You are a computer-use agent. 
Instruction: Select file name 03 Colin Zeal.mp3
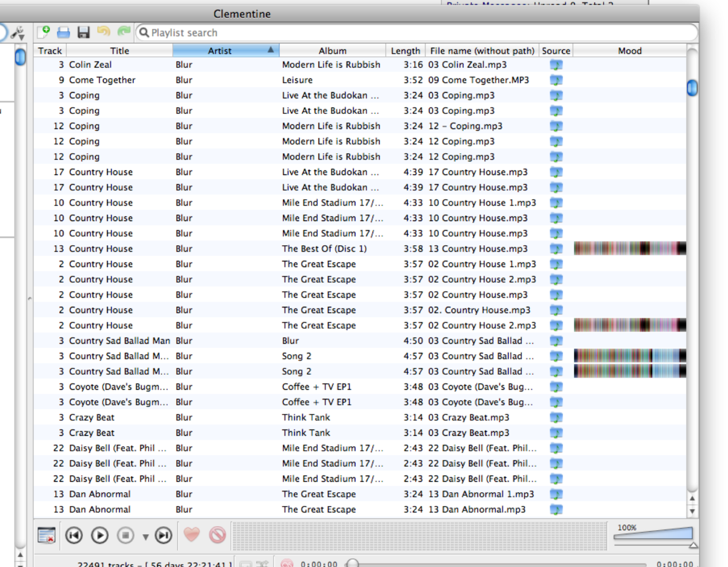pos(467,64)
